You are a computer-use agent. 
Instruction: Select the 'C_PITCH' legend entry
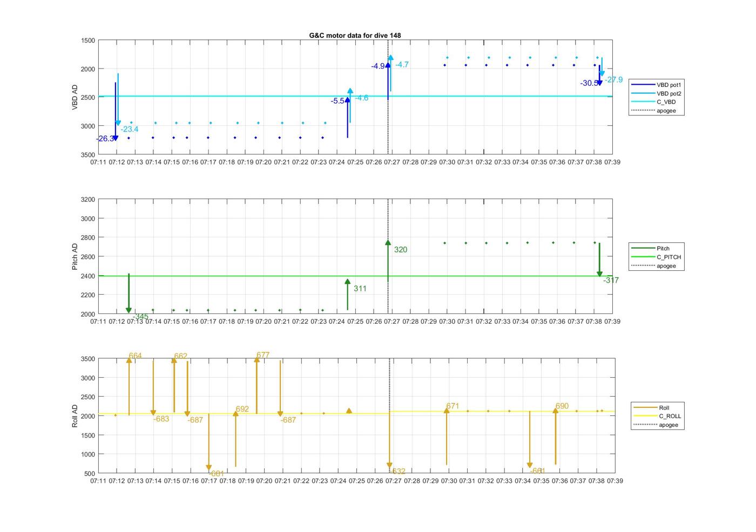click(657, 257)
